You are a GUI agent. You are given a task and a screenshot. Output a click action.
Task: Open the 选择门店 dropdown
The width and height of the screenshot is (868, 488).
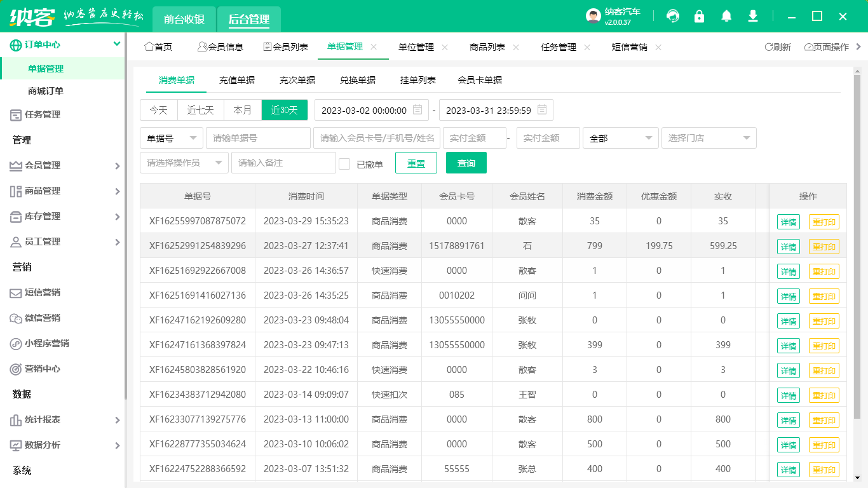pos(709,138)
